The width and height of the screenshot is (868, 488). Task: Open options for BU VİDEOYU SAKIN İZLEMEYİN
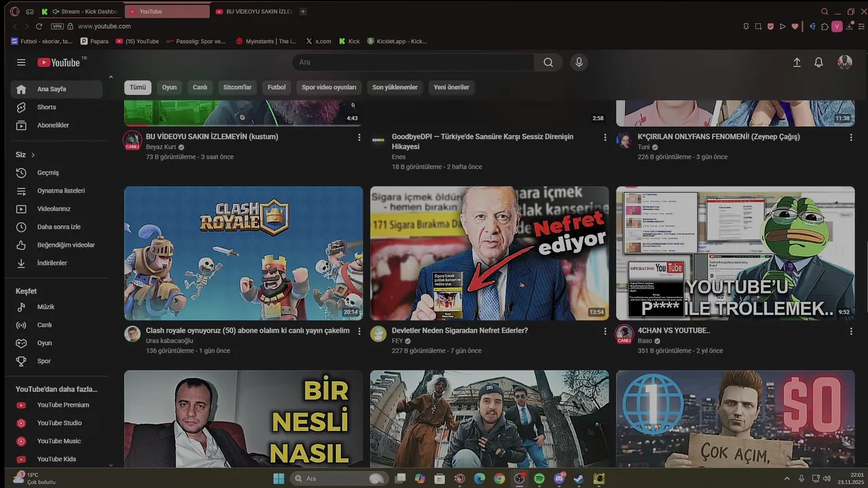359,138
